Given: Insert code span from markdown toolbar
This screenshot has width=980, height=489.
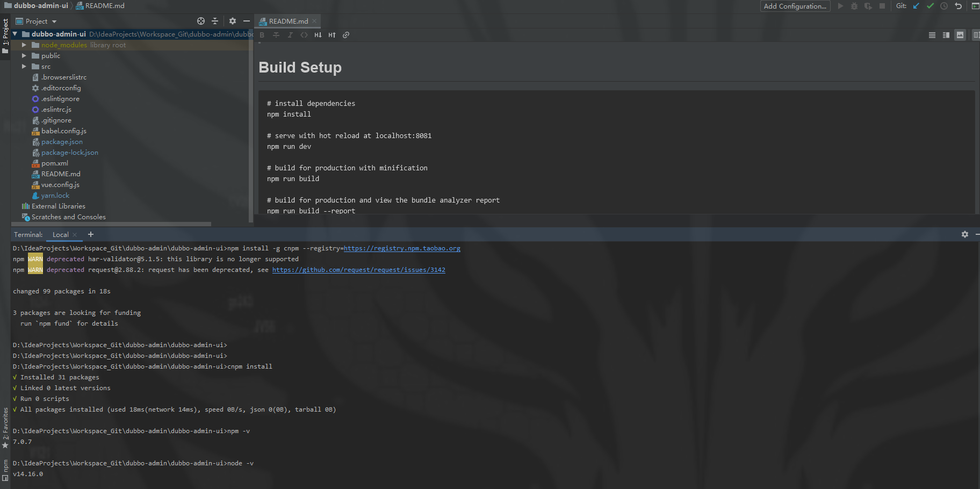Looking at the screenshot, I should coord(304,35).
